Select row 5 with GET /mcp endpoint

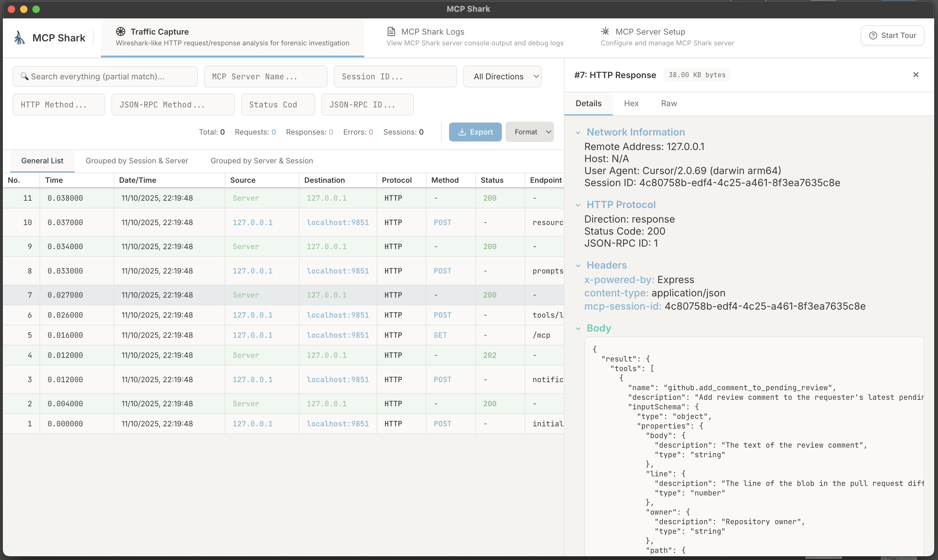[x=264, y=335]
